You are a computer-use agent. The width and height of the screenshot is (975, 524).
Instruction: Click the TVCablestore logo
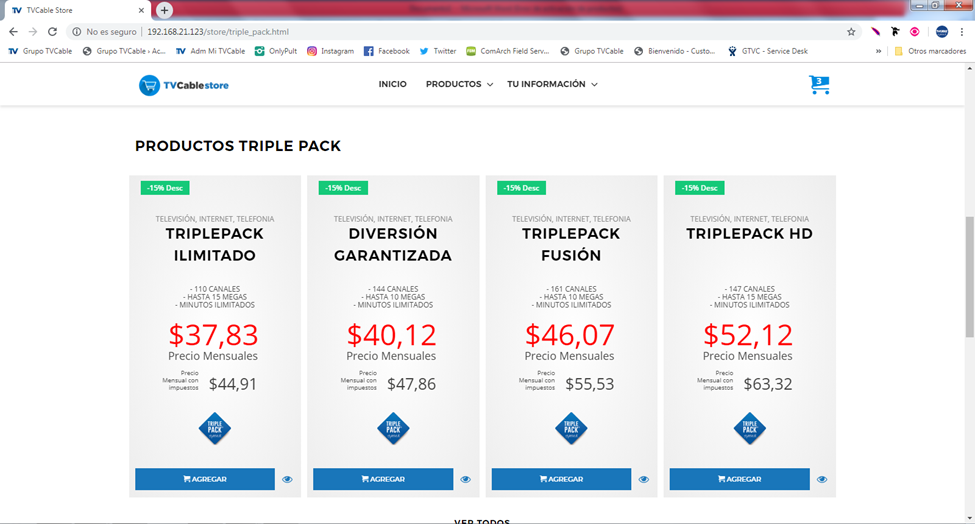[183, 85]
